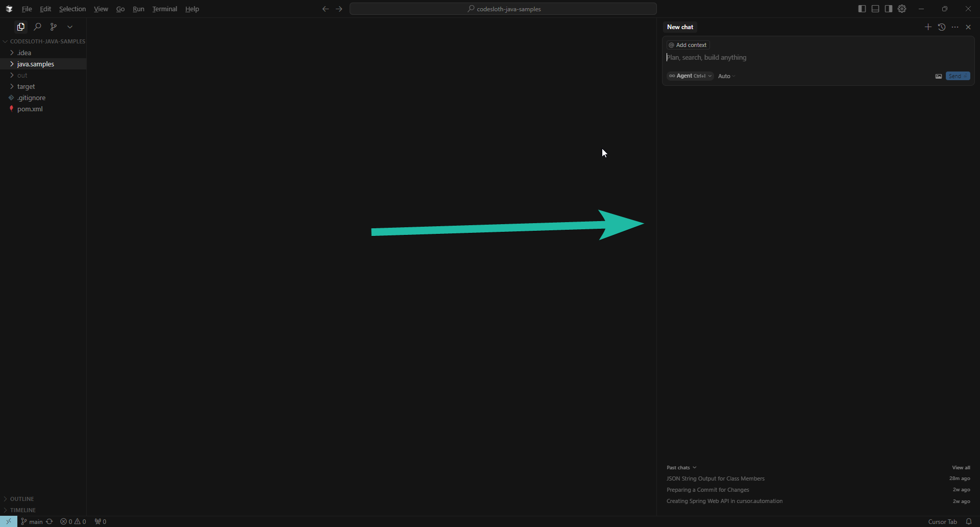
Task: Open the .gitignore file
Action: [x=43, y=98]
